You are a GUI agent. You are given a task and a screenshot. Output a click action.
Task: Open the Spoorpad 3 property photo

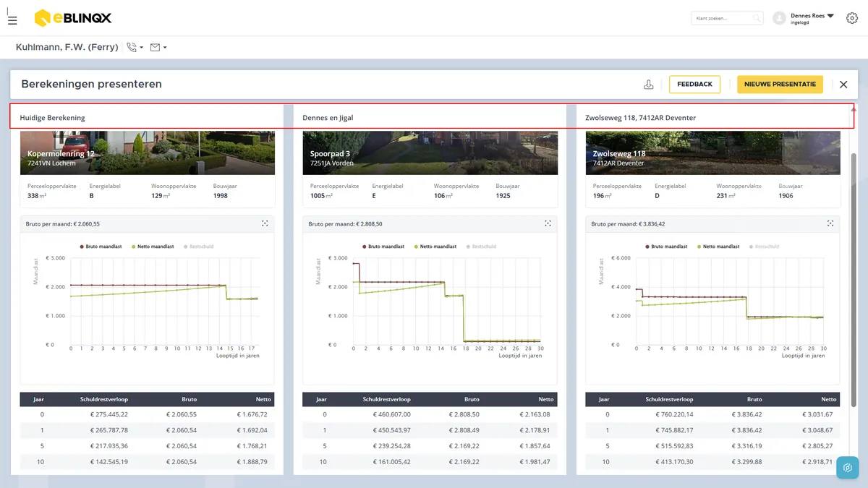click(x=430, y=153)
